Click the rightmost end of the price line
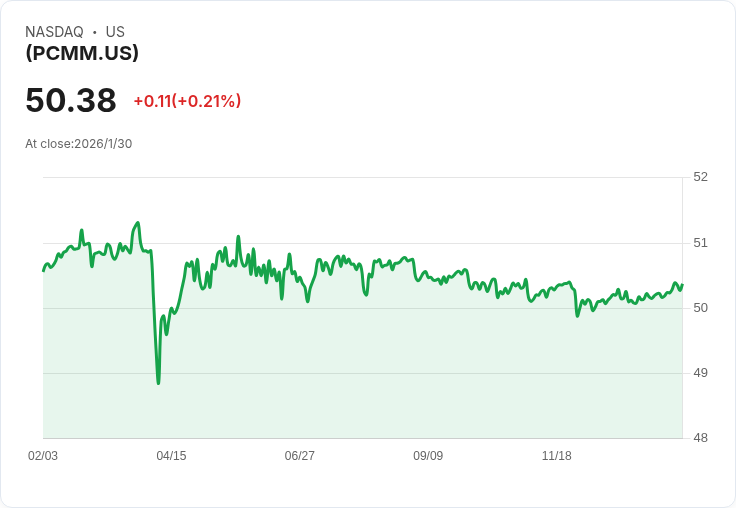The height and width of the screenshot is (508, 736). click(x=682, y=285)
